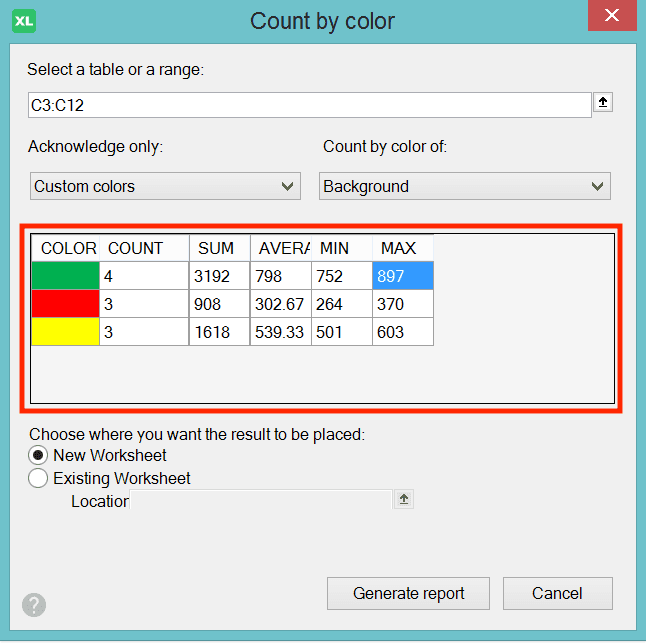This screenshot has width=646, height=643.
Task: Click the Location range picker arrow icon
Action: 404,499
